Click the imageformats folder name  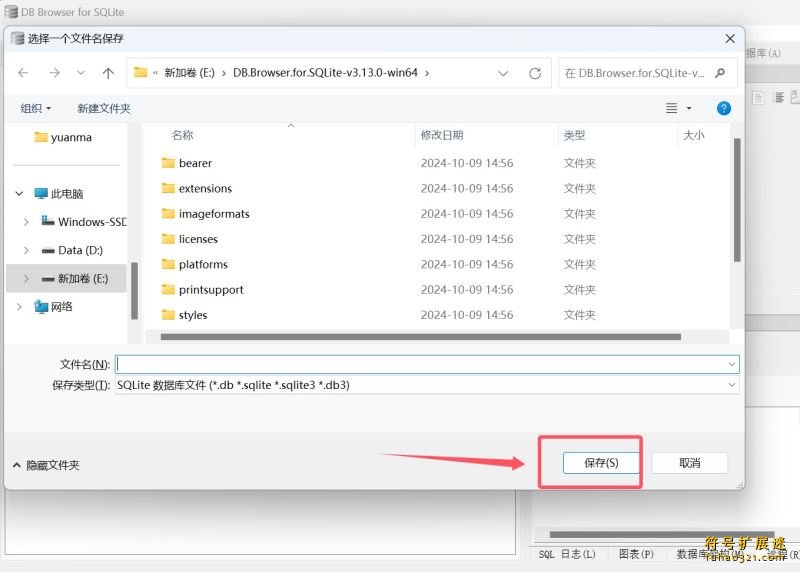(214, 214)
